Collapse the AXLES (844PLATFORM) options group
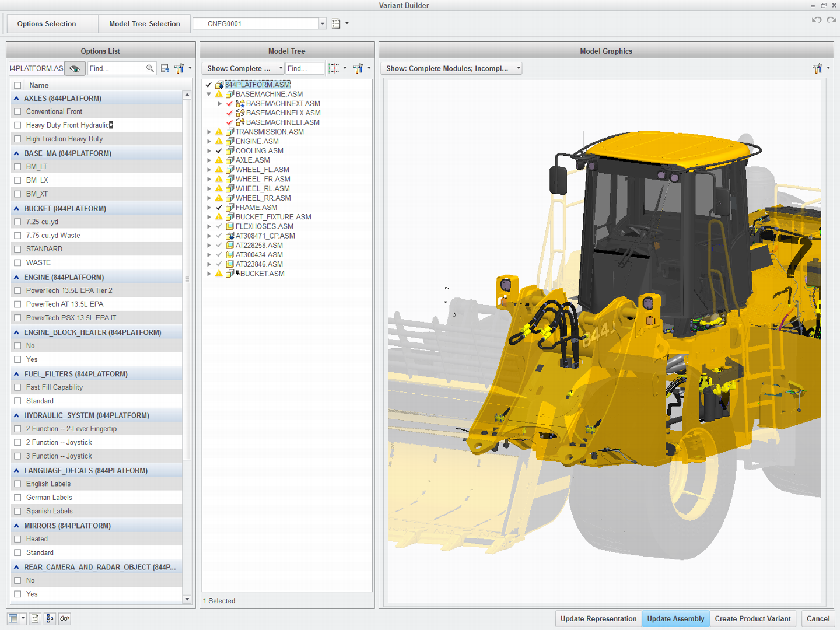Viewport: 840px width, 630px height. point(16,98)
